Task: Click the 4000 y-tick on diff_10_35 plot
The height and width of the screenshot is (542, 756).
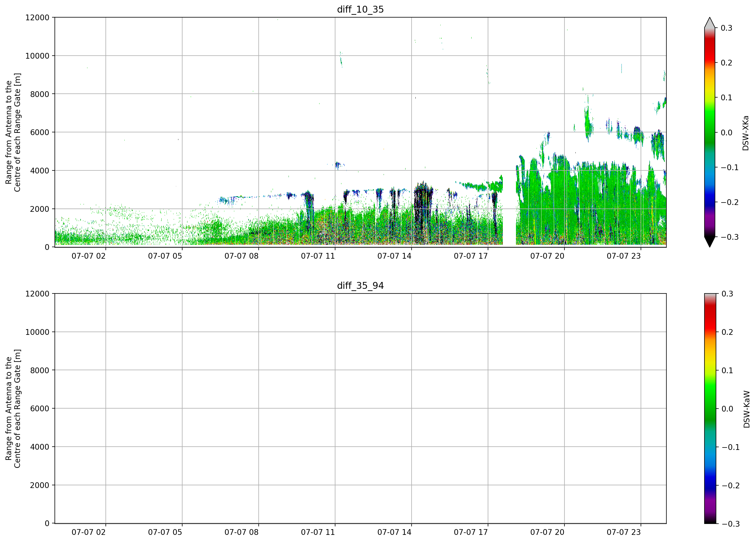Action: coord(40,171)
